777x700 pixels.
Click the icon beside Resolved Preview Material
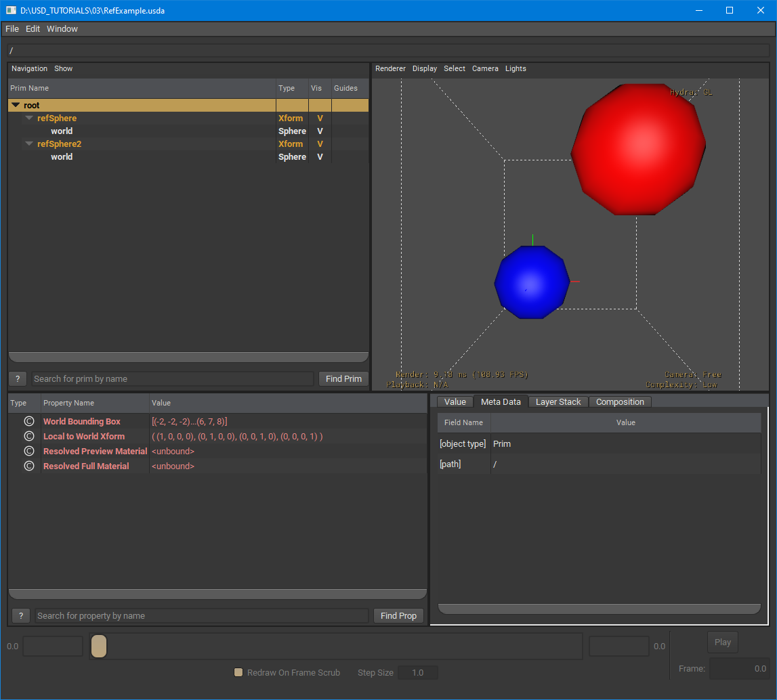pyautogui.click(x=28, y=451)
